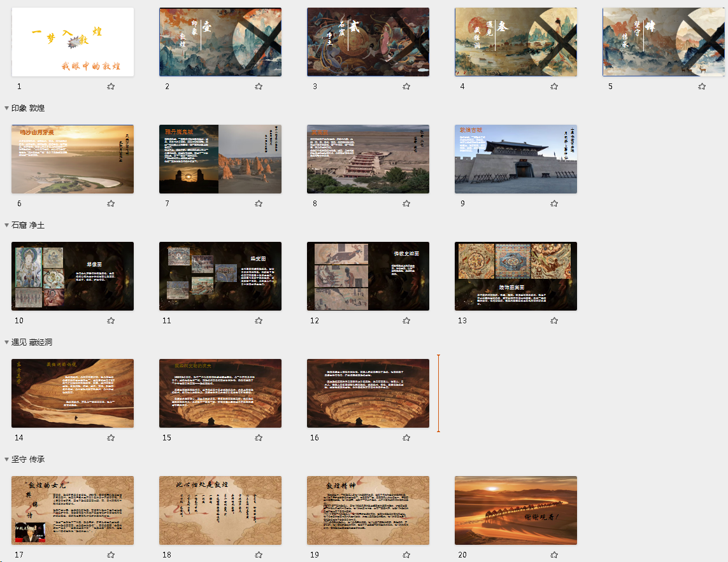This screenshot has width=728, height=562.
Task: Collapse the 印象 敦煌 section triangle
Action: [6, 108]
